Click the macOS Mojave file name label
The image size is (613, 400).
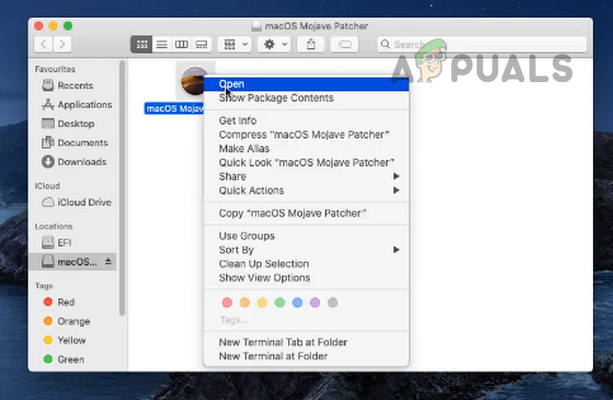174,108
